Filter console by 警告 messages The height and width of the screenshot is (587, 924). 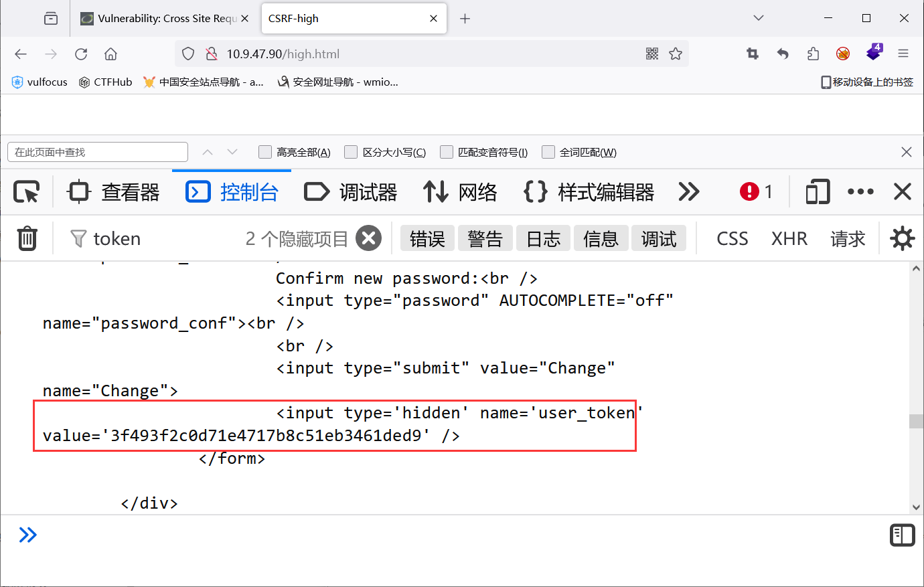(485, 238)
